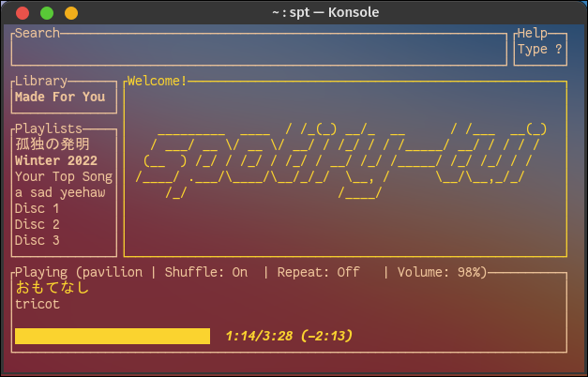588x377 pixels.
Task: Click the yellow playback progress bar
Action: pyautogui.click(x=113, y=336)
